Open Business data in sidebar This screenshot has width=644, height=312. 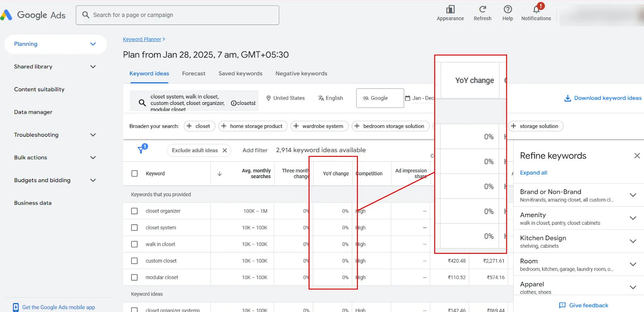tap(33, 203)
